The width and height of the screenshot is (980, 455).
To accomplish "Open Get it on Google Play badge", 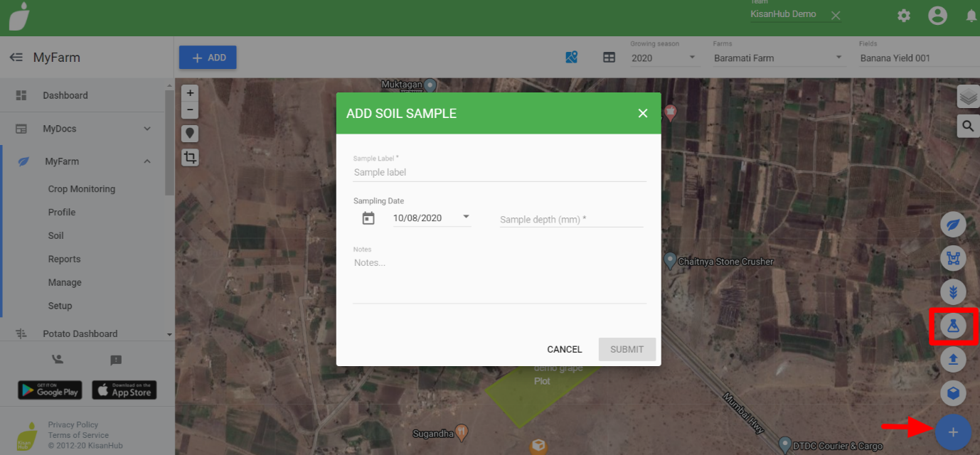I will click(50, 390).
